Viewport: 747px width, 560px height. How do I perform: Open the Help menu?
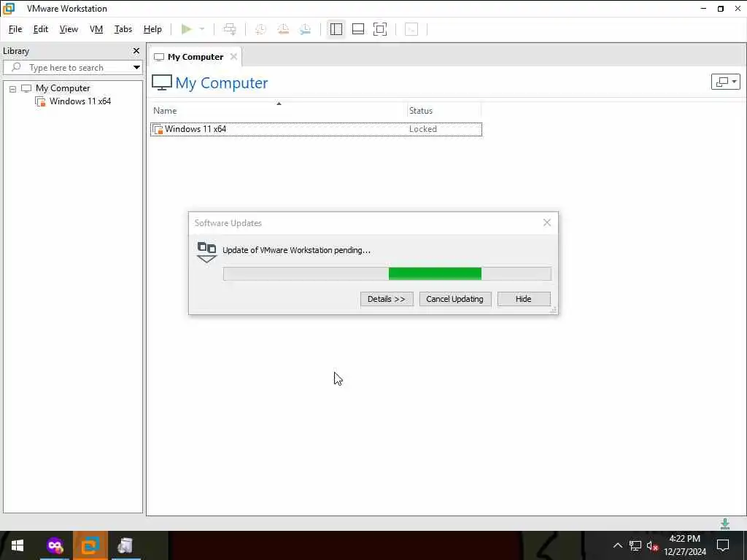152,29
